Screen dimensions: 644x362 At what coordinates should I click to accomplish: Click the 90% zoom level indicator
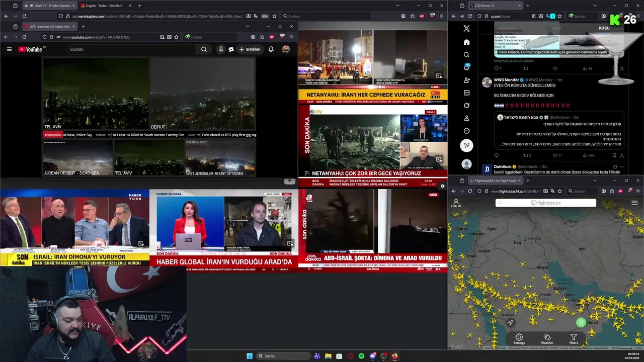pos(265,16)
